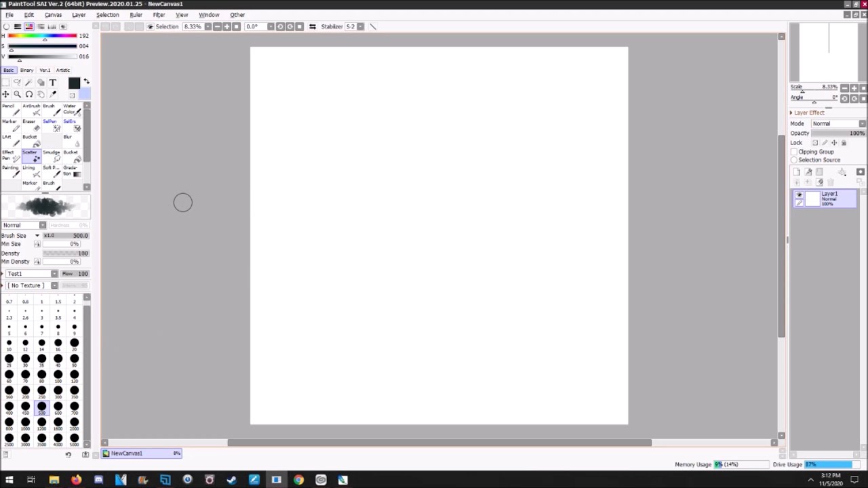Open the layer Mode dropdown

(839, 123)
